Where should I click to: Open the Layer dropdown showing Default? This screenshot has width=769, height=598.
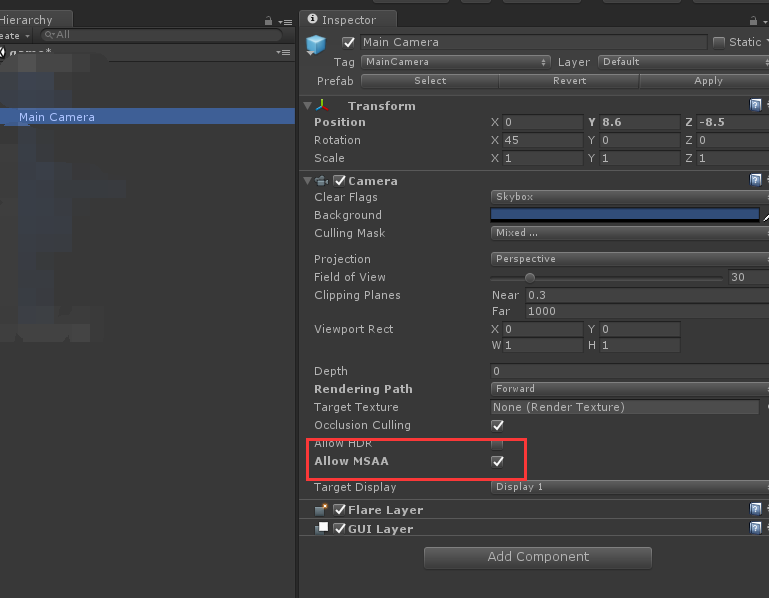[x=683, y=62]
